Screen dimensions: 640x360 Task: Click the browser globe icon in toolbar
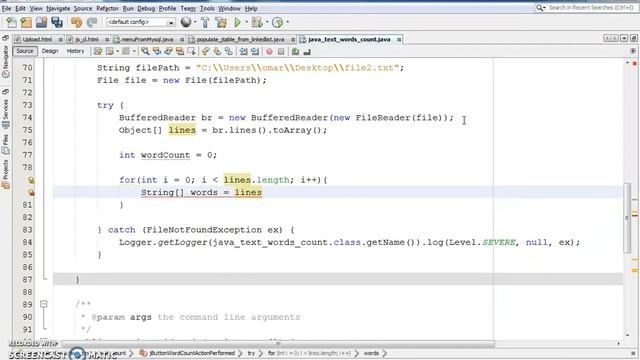click(x=186, y=22)
